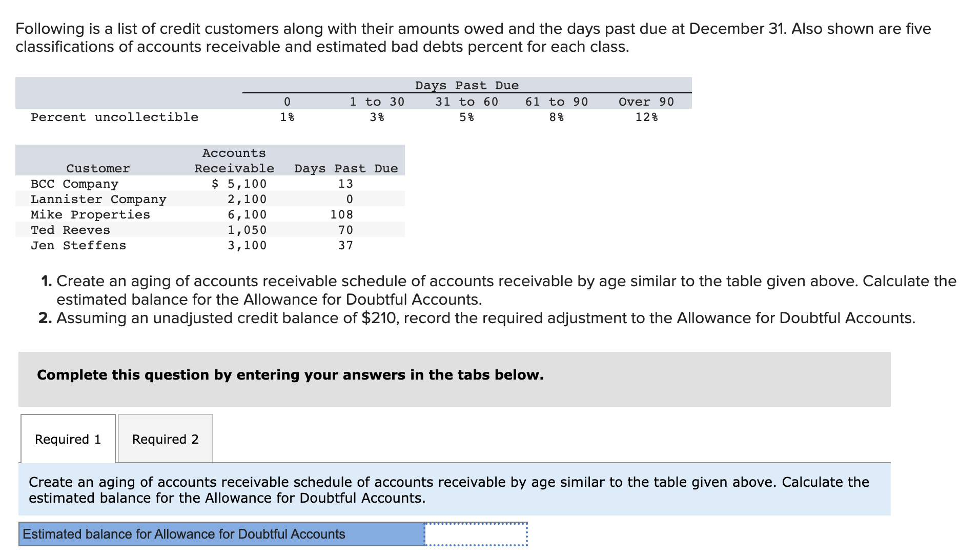Select the Estimated balance for Allowance label cell
Image resolution: width=980 pixels, height=555 pixels.
(x=221, y=534)
